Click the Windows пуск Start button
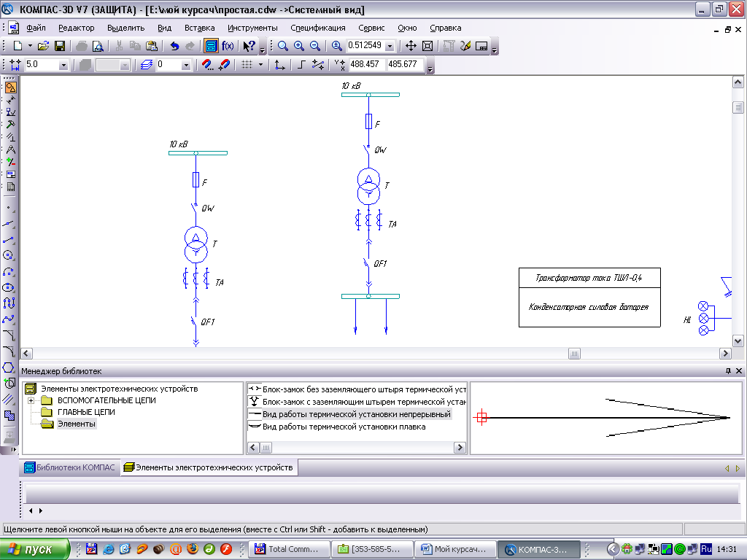The width and height of the screenshot is (747, 560). pyautogui.click(x=35, y=549)
